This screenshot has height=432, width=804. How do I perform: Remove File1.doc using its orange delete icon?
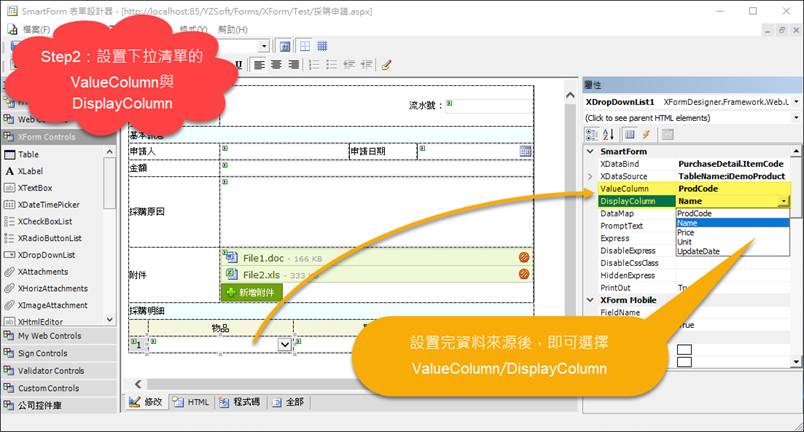coord(524,257)
